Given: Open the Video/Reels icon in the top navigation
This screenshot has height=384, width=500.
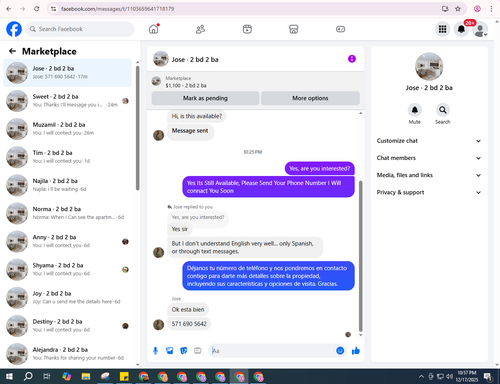Looking at the screenshot, I should [247, 29].
